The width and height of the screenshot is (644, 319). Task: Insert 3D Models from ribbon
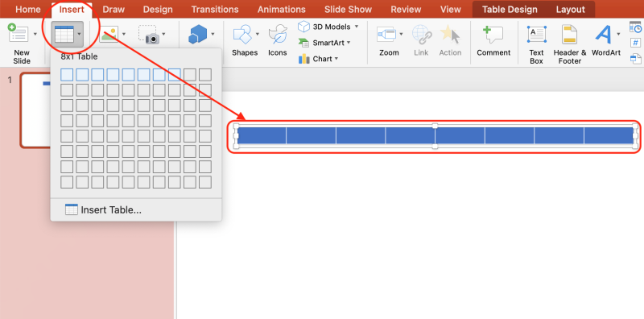click(x=324, y=27)
